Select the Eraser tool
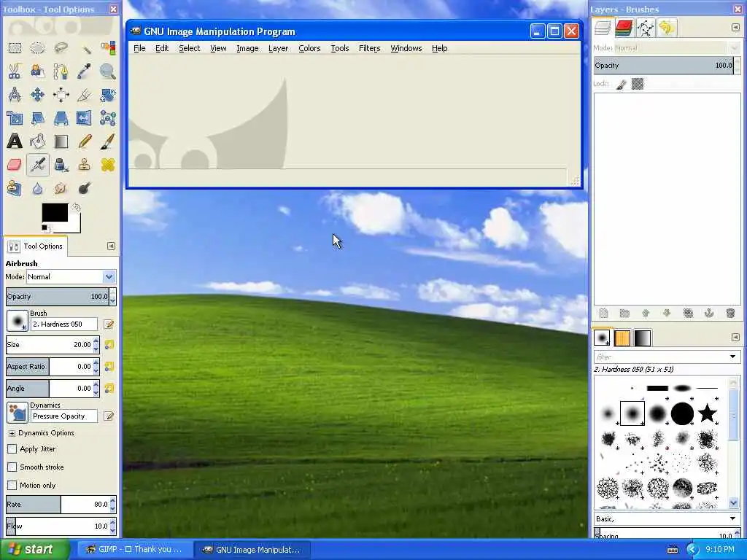Screen dimensions: 747x560 coord(15,165)
